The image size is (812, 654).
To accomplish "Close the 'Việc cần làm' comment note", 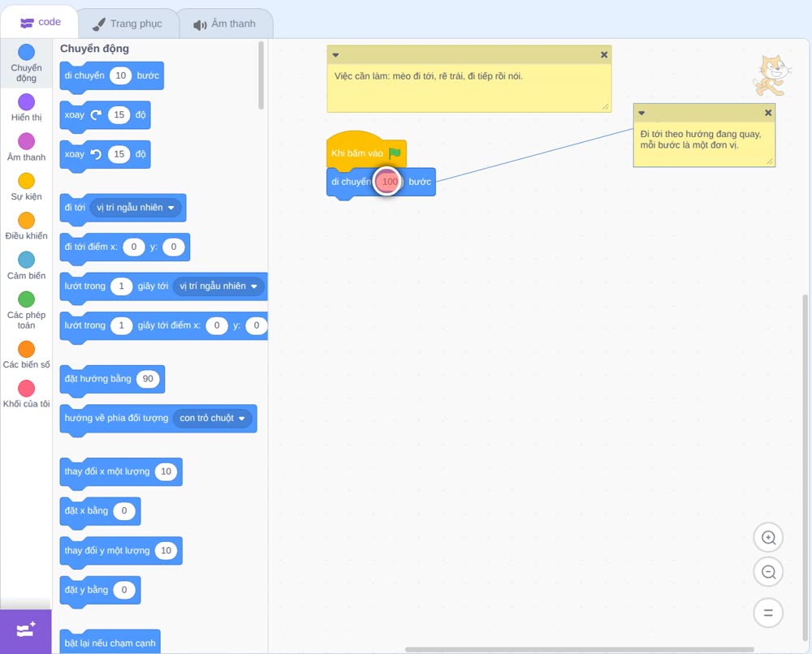I will point(604,54).
